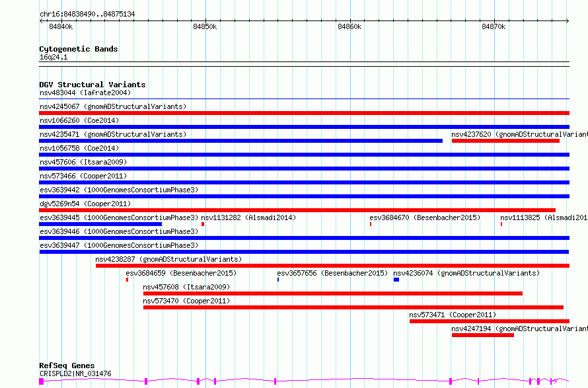Click esv3639447 (1000GenomesConsortiumPhase3) label
The height and width of the screenshot is (388, 588).
119,245
